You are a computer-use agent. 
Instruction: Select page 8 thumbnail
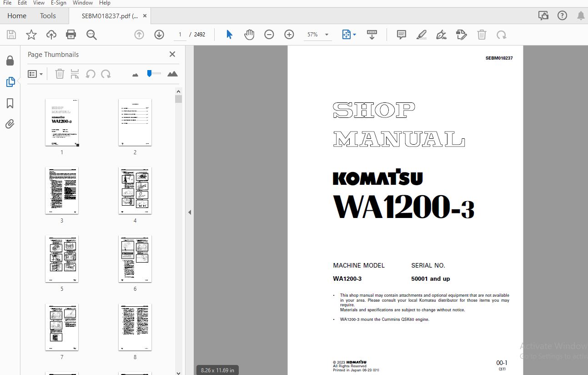(135, 327)
